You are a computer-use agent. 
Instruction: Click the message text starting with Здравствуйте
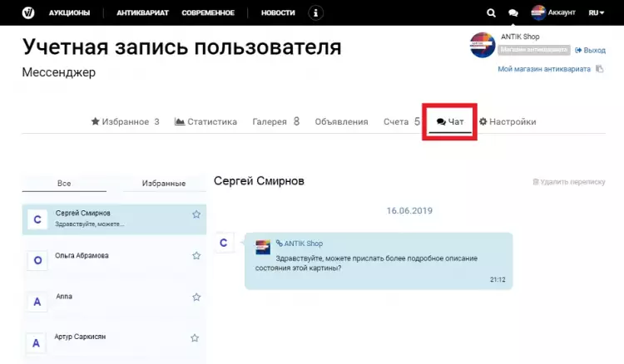(366, 263)
